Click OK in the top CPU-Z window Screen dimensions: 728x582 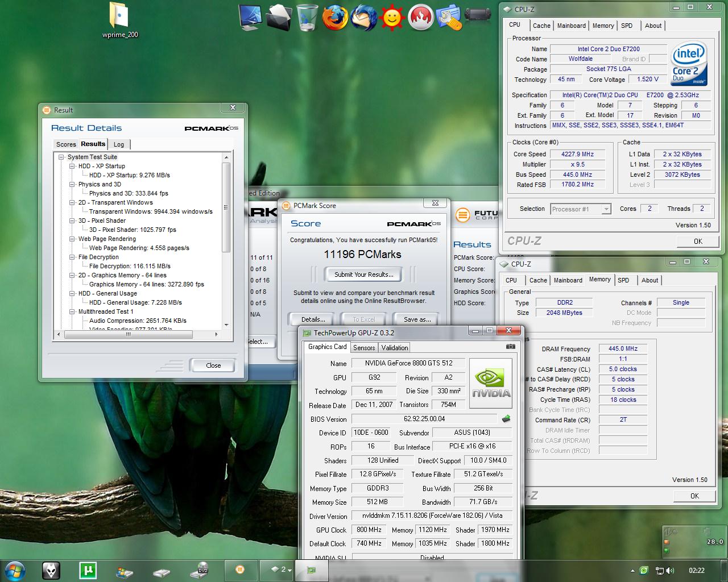[x=698, y=241]
